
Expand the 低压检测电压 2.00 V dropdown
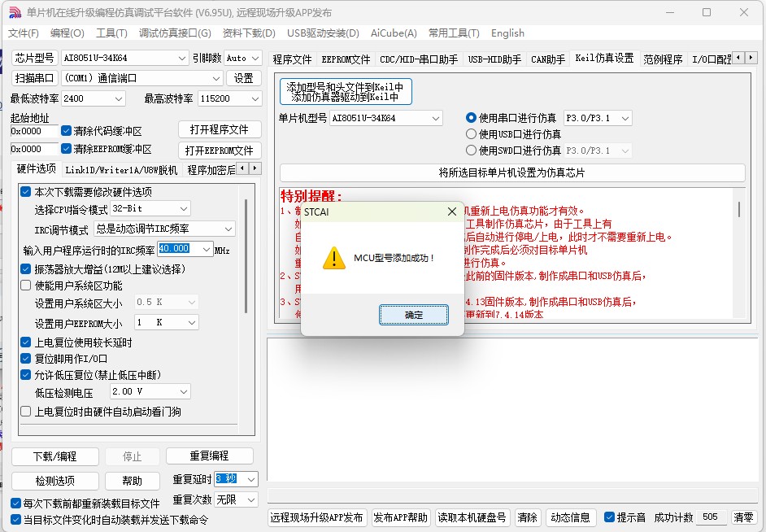pyautogui.click(x=184, y=391)
